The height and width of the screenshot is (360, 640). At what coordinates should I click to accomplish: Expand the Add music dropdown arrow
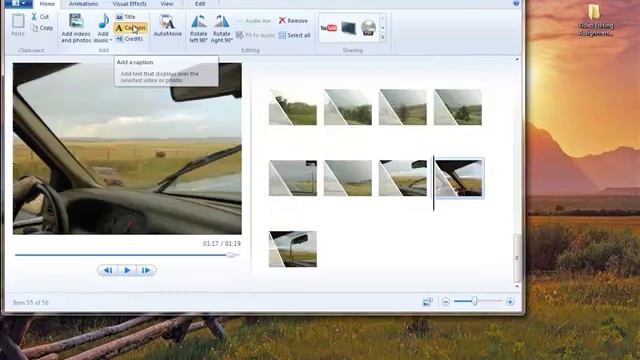(x=111, y=40)
